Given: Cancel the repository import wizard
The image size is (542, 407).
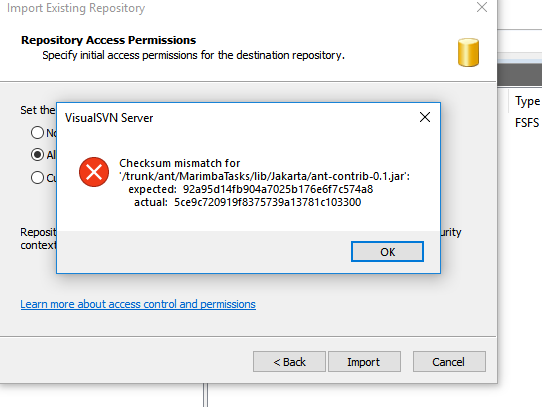Looking at the screenshot, I should tap(449, 362).
